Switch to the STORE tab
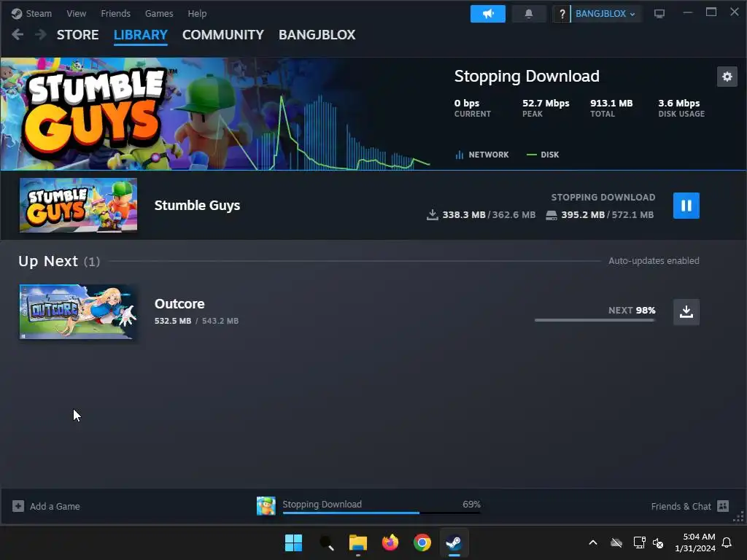 (x=77, y=35)
